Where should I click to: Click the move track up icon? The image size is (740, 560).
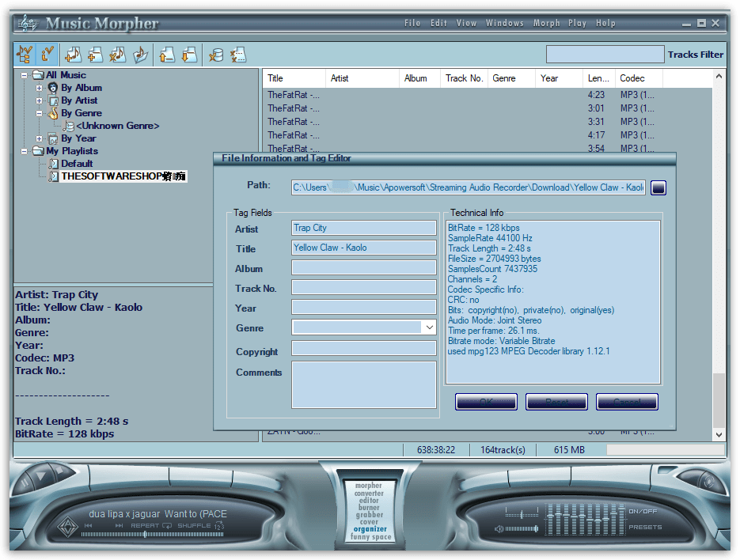(x=167, y=54)
